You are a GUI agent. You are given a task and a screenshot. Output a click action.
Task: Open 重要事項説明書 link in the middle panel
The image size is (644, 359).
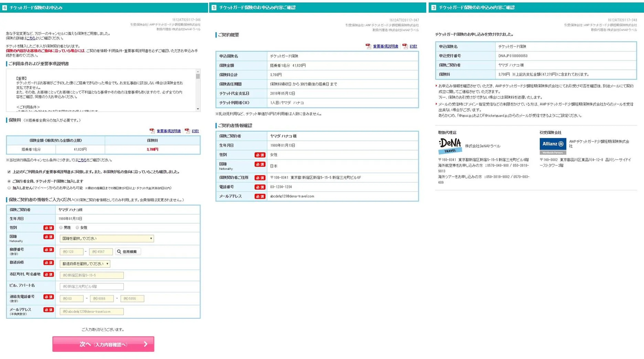(x=385, y=46)
